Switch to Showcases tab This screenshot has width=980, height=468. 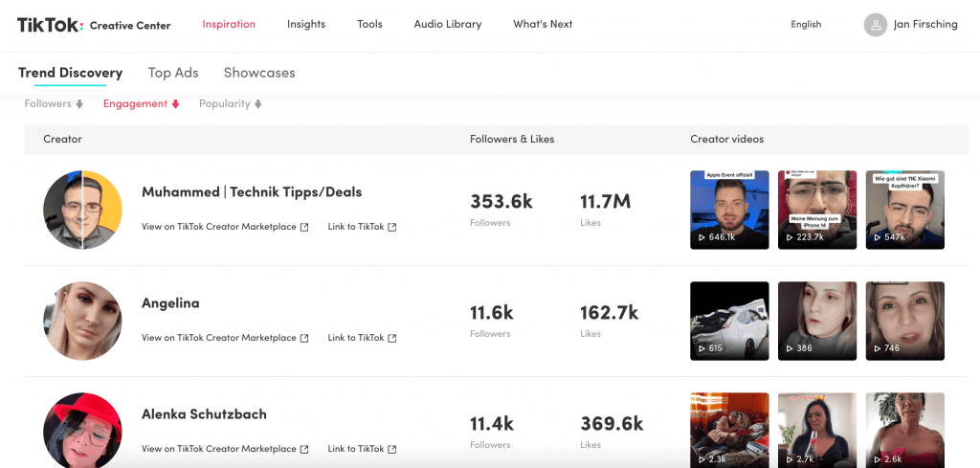(x=259, y=73)
